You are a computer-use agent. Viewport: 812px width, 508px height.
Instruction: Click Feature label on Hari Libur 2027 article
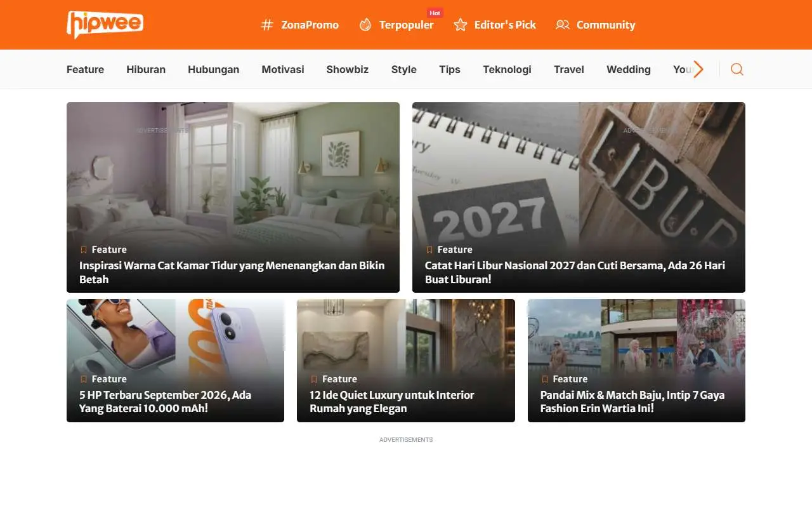(455, 250)
